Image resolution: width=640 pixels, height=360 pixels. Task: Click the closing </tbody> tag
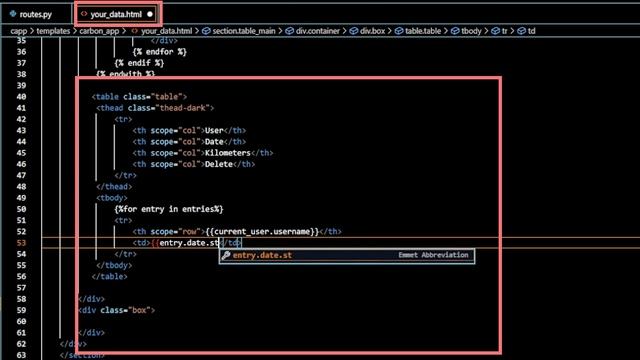[114, 265]
